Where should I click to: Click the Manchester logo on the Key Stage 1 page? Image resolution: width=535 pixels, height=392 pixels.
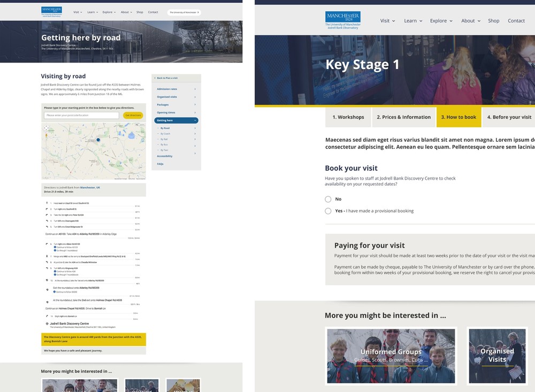(343, 20)
